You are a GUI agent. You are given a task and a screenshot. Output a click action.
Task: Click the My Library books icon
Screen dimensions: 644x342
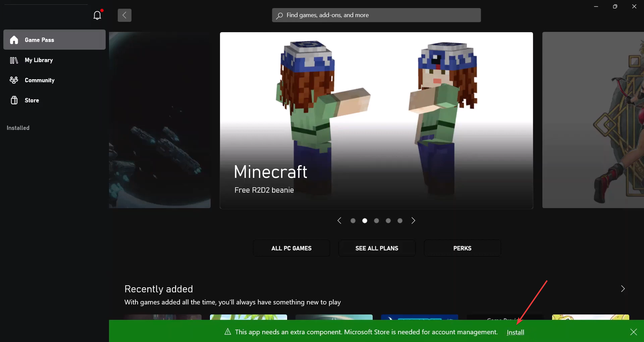[14, 60]
